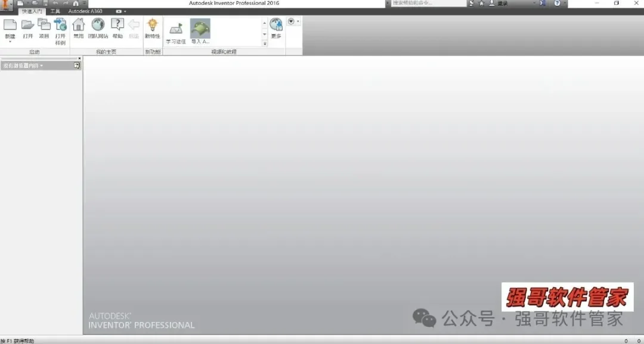Click the 更多 (More) download icon
The height and width of the screenshot is (344, 644).
(276, 24)
